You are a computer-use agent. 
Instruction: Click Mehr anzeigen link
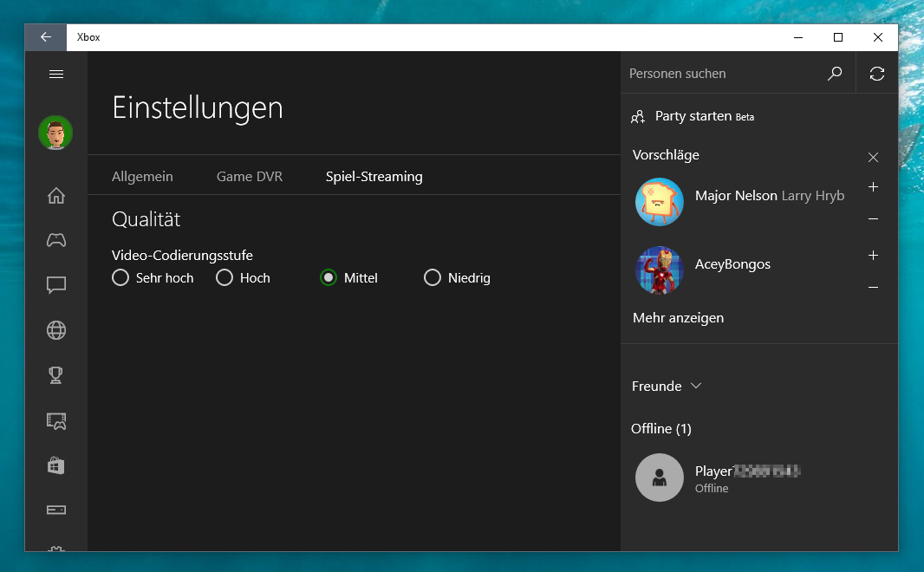(679, 318)
